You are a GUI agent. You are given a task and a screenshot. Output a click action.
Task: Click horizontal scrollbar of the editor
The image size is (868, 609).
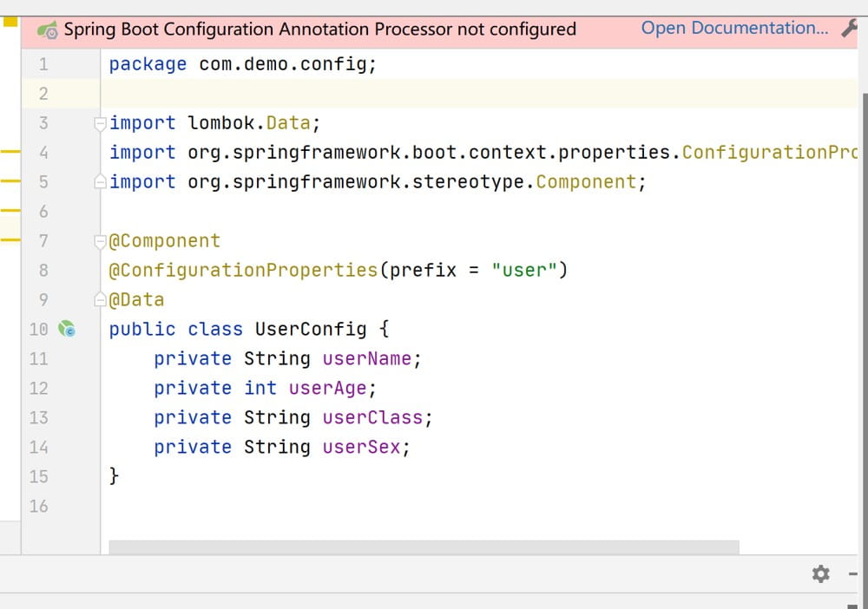pos(424,547)
